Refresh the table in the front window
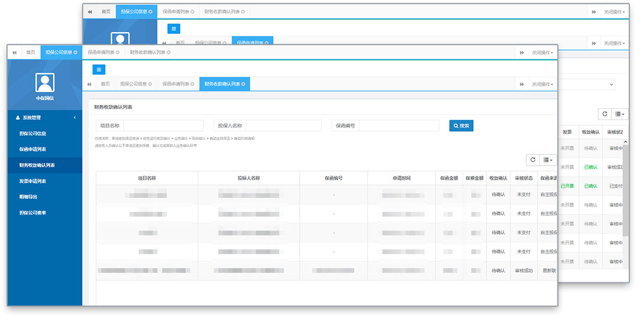 (x=533, y=160)
